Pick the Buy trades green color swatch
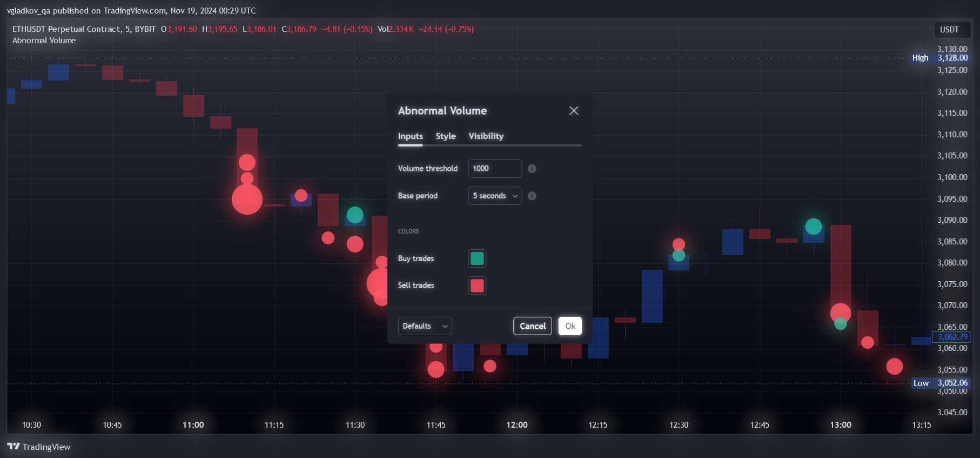980x458 pixels. (x=477, y=258)
